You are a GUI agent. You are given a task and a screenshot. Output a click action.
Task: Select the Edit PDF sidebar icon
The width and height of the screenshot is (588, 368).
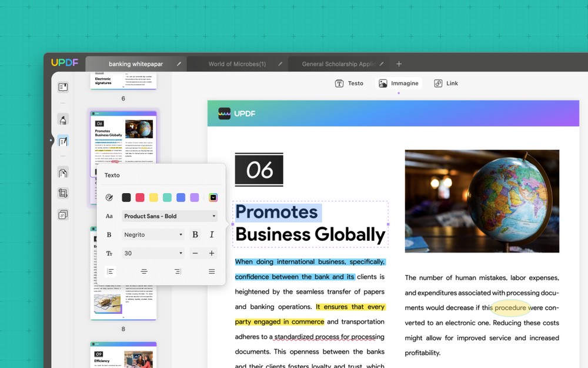click(63, 141)
